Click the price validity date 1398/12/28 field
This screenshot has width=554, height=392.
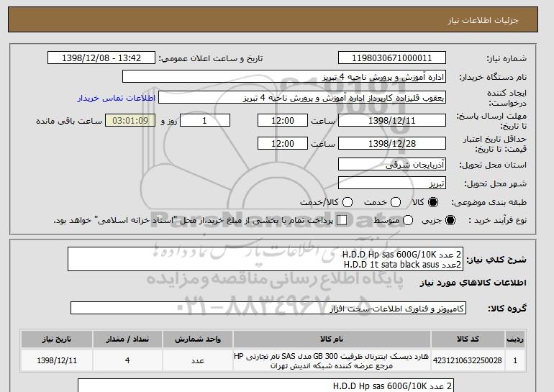pyautogui.click(x=392, y=143)
